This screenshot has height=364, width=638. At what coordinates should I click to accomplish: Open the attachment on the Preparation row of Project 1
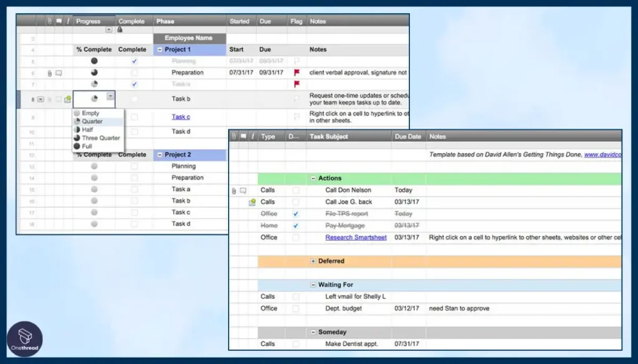(x=50, y=73)
